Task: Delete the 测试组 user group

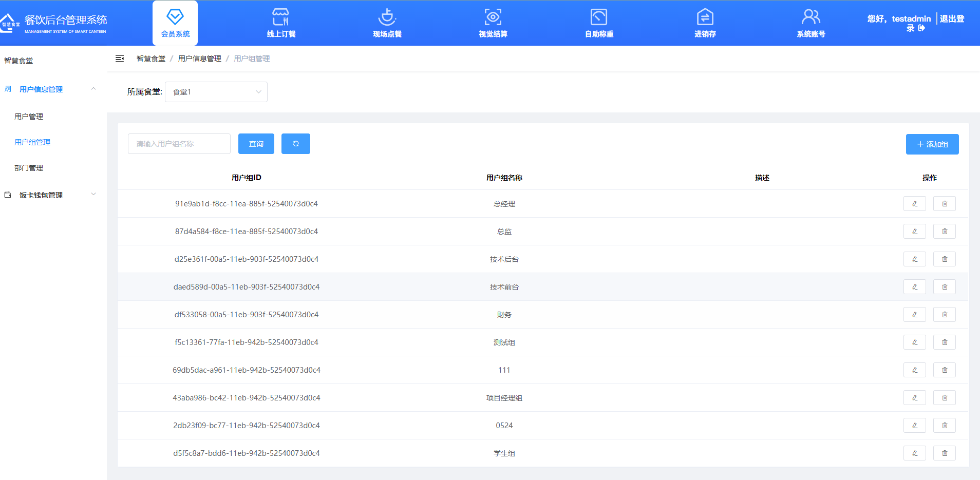Action: pyautogui.click(x=944, y=342)
